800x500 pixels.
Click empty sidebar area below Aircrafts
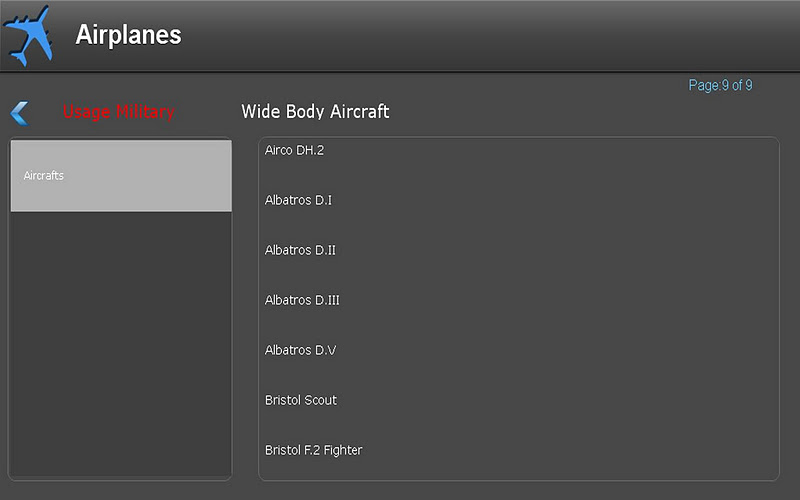(x=121, y=344)
